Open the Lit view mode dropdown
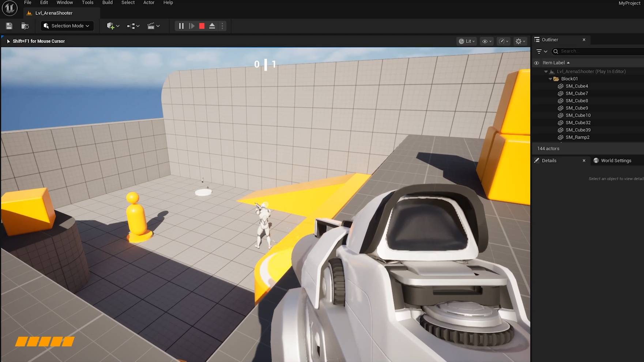Image resolution: width=644 pixels, height=362 pixels. tap(466, 41)
